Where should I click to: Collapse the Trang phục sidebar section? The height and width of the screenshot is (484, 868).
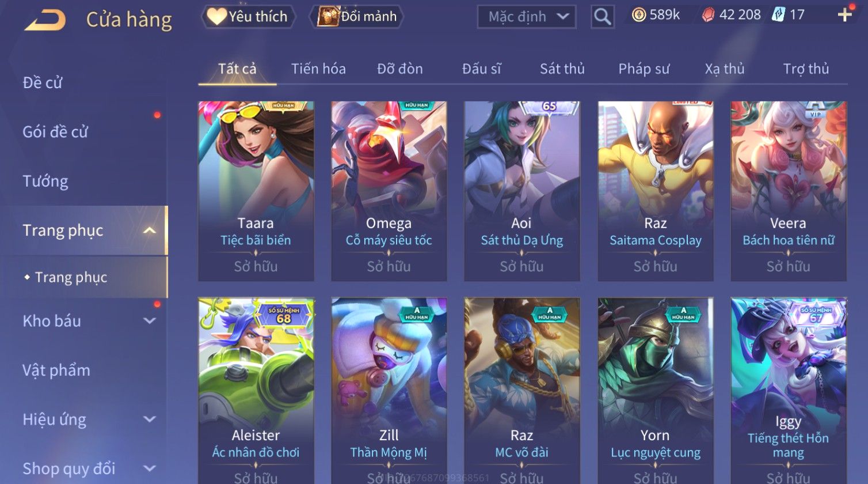pos(150,231)
